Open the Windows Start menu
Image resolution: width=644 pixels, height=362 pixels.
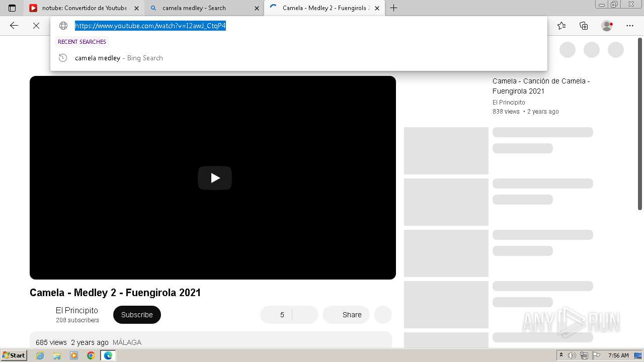pos(14,355)
